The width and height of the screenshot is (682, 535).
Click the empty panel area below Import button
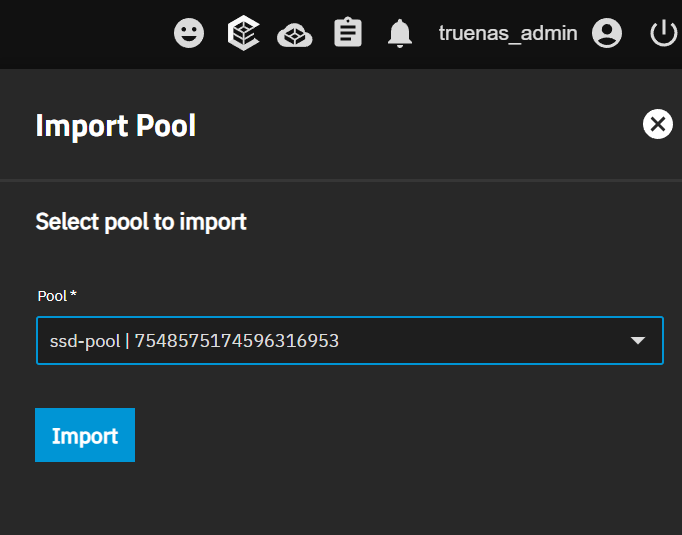(x=340, y=500)
